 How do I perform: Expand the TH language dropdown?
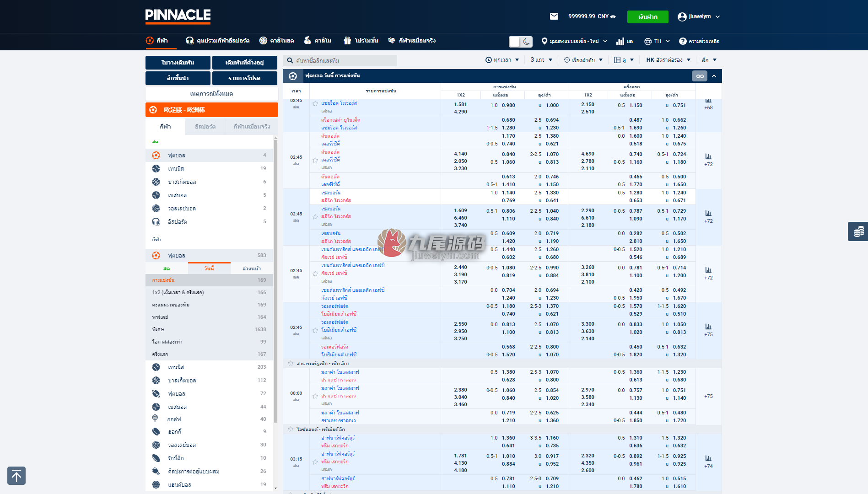pyautogui.click(x=657, y=41)
